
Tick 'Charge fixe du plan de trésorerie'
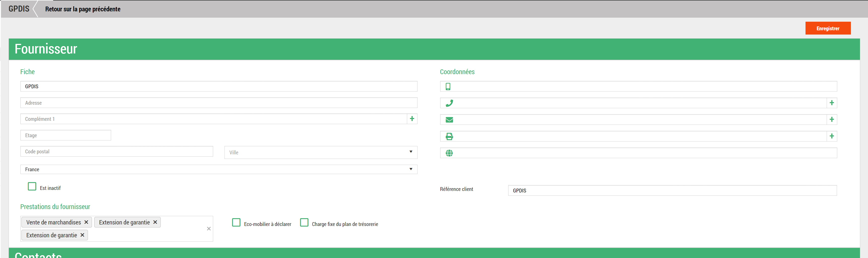tap(304, 223)
